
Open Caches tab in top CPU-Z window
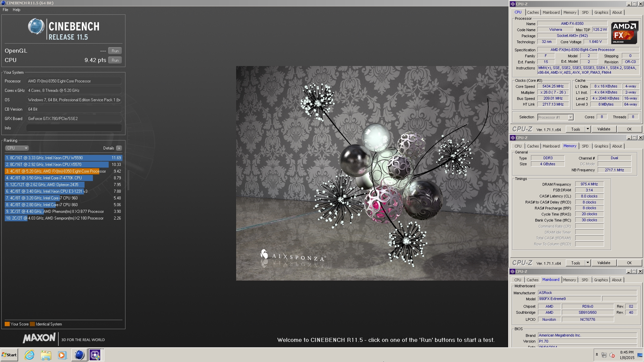pyautogui.click(x=533, y=12)
